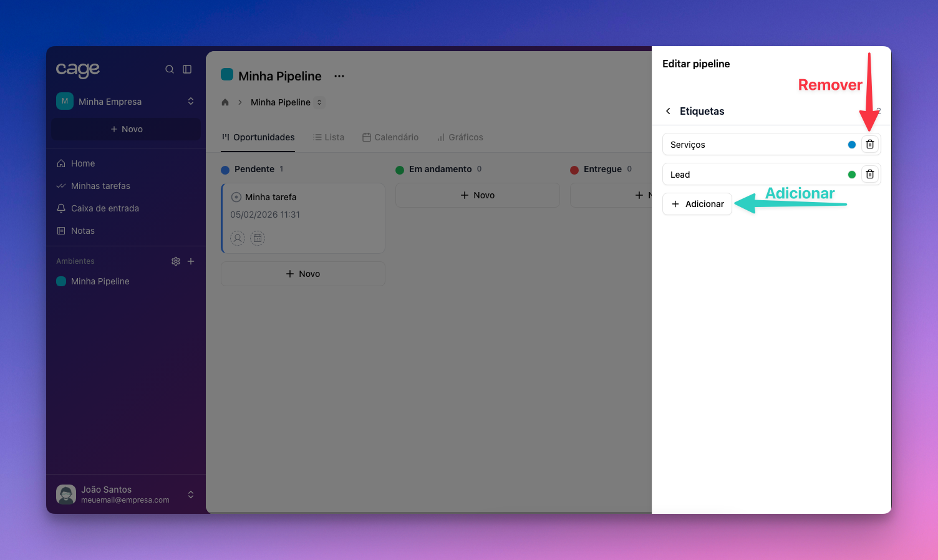938x560 pixels.
Task: Open the Calendário tab
Action: (390, 137)
